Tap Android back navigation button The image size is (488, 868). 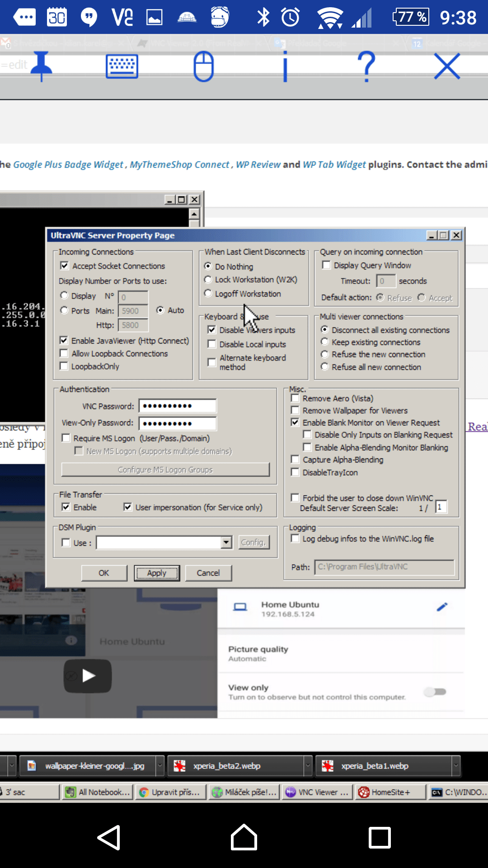(x=109, y=838)
